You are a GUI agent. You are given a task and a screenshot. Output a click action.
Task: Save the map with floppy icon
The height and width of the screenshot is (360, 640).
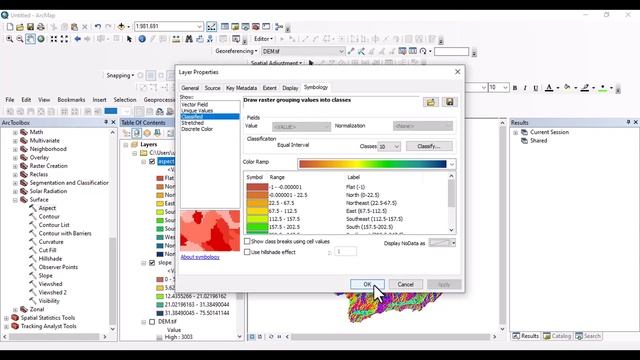coord(30,27)
